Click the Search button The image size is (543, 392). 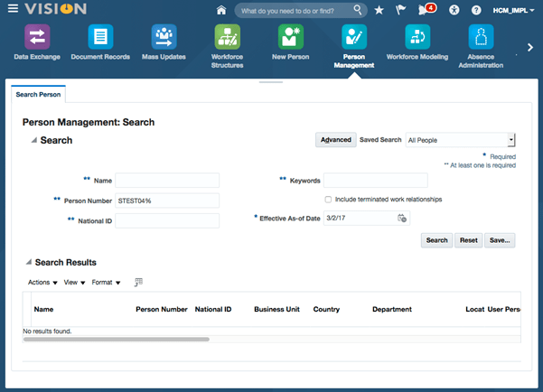[x=436, y=240]
